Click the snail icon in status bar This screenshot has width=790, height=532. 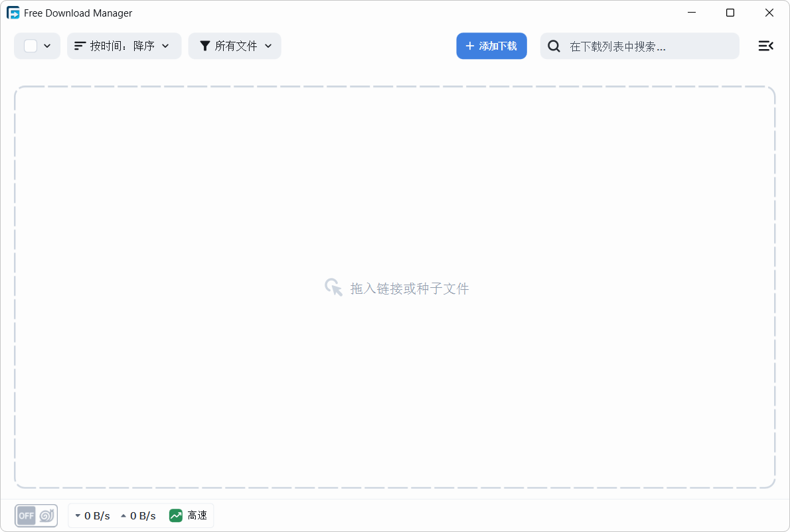click(46, 515)
